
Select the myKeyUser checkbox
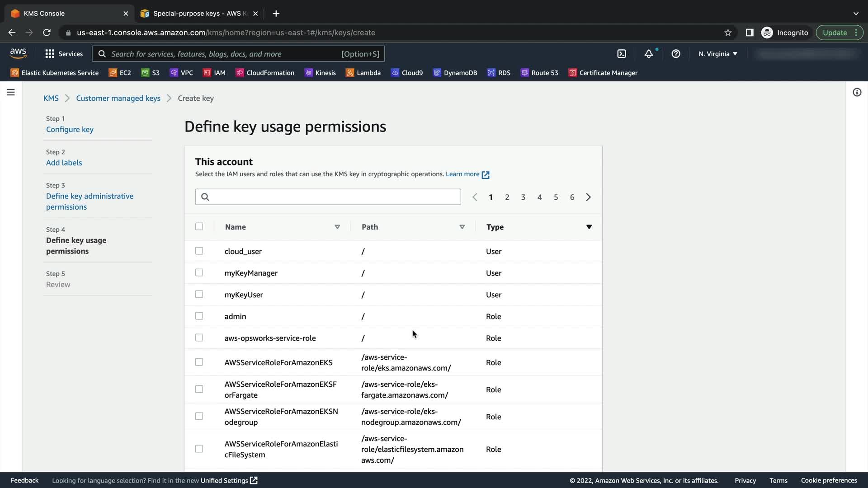tap(199, 294)
